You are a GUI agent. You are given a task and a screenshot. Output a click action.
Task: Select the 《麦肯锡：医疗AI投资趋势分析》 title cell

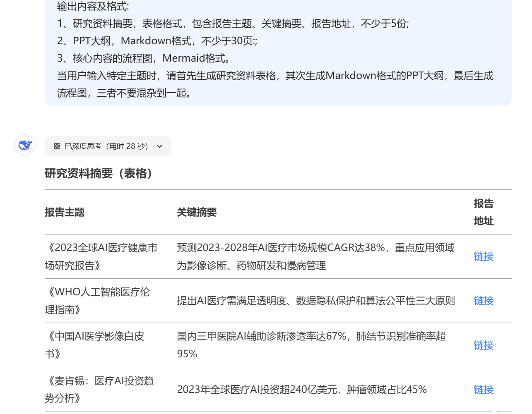(x=99, y=389)
